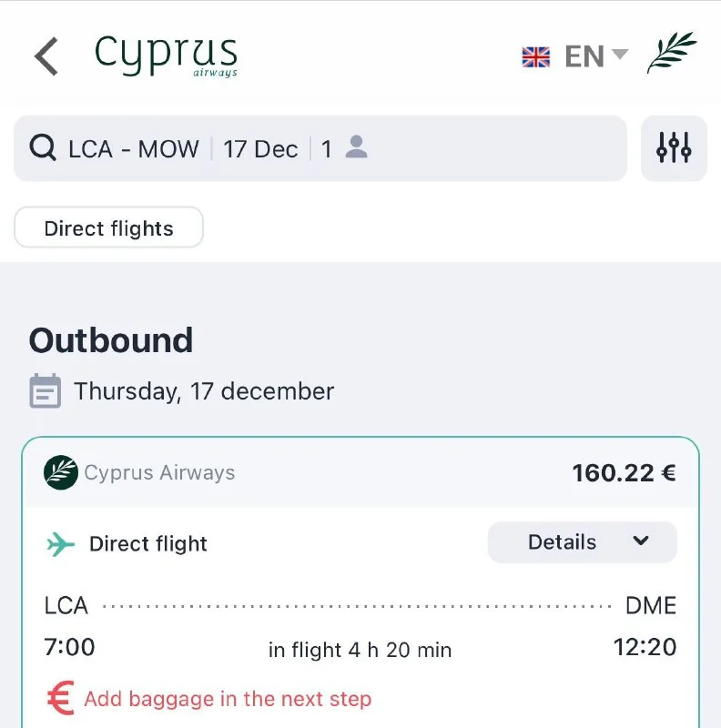Click the chevron on the Details button
Screen dimensions: 721x728
click(641, 541)
